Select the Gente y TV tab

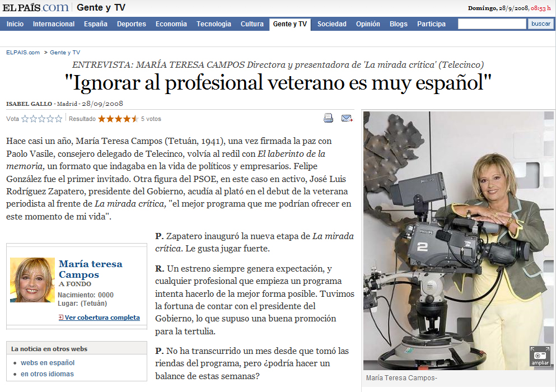coord(290,24)
